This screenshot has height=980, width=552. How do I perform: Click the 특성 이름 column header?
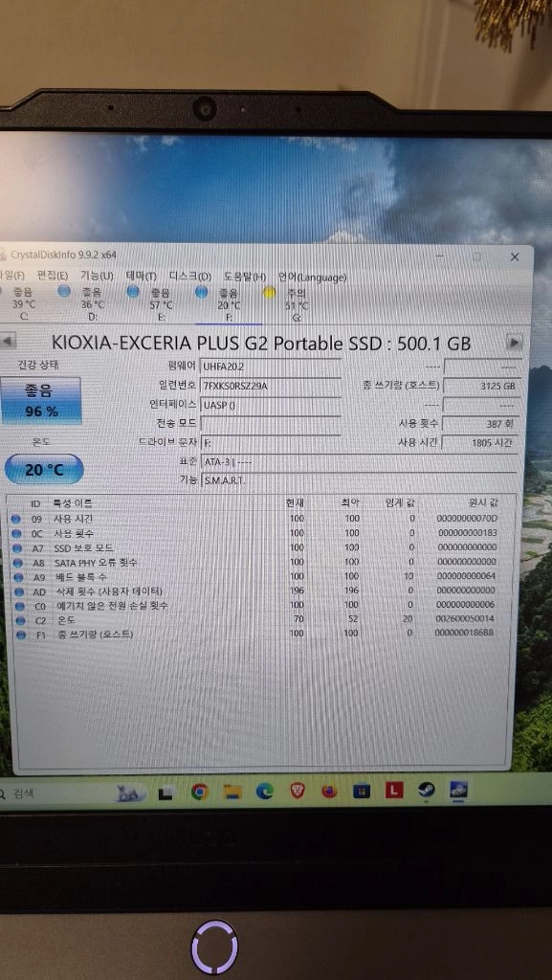(74, 503)
